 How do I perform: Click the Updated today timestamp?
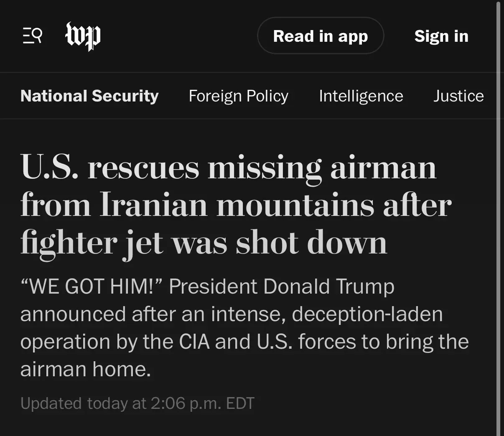(137, 403)
